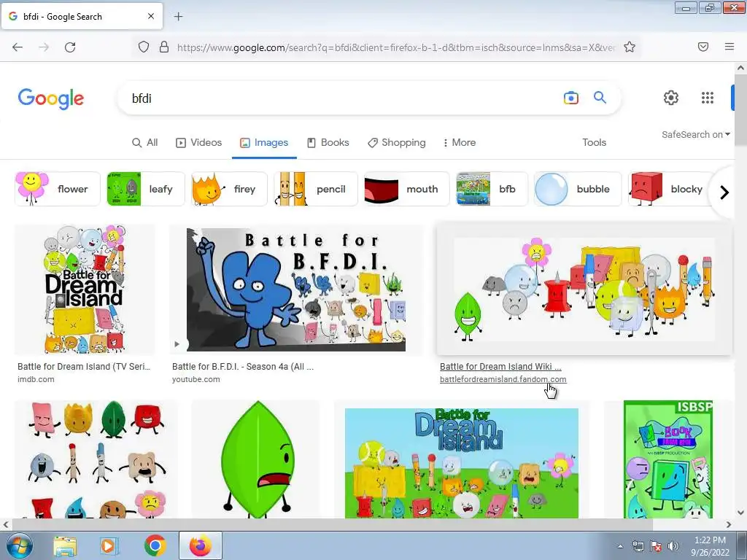Click the forward navigation arrow
Viewport: 747px width, 560px height.
[x=44, y=47]
